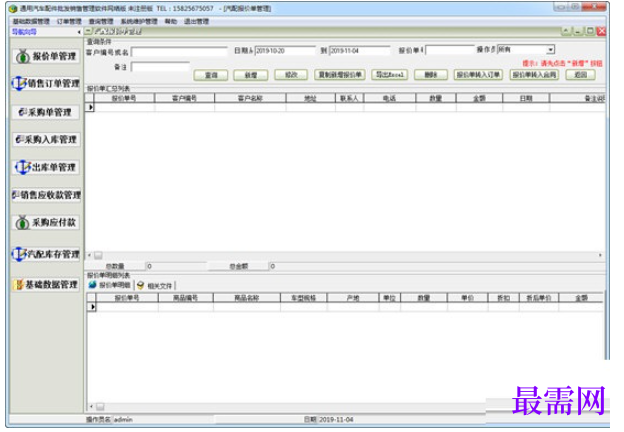
Task: Click the 报价单转入合同 button
Action: click(534, 74)
